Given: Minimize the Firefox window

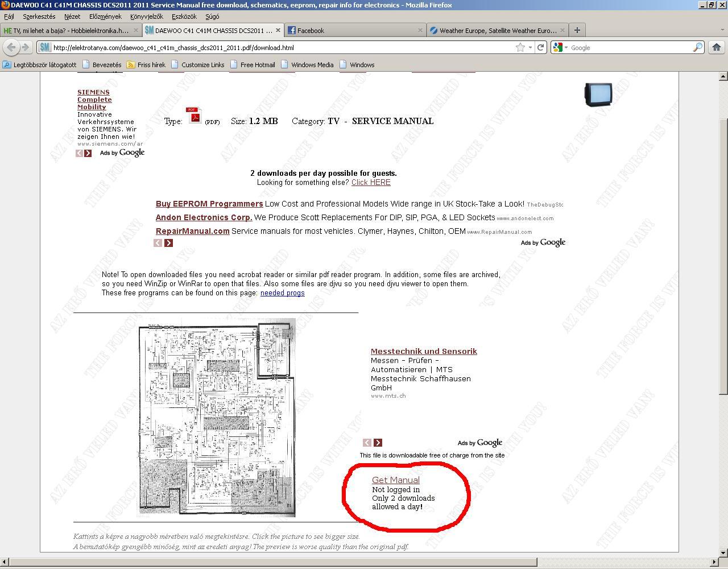Looking at the screenshot, I should [x=703, y=5].
